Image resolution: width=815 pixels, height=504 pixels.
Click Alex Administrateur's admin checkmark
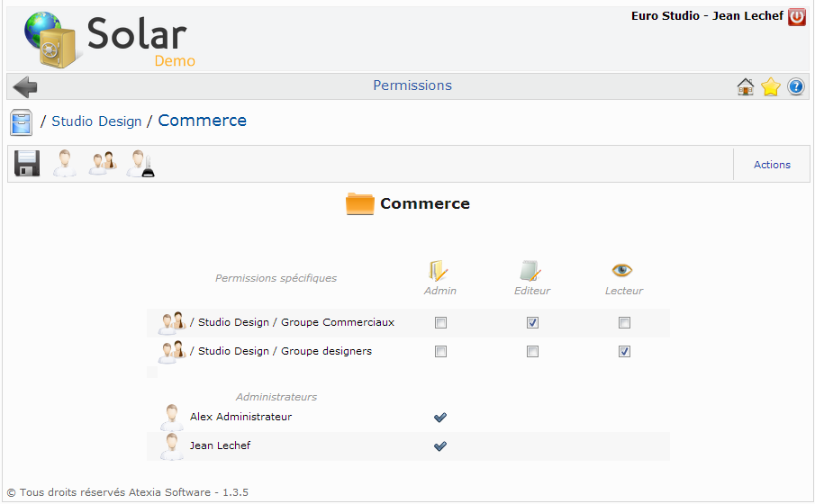(x=440, y=418)
